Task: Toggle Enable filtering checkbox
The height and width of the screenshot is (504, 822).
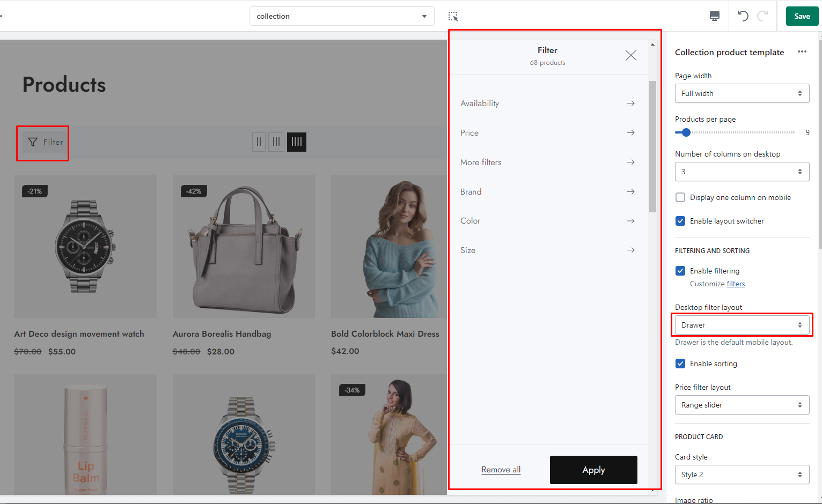Action: pos(680,271)
